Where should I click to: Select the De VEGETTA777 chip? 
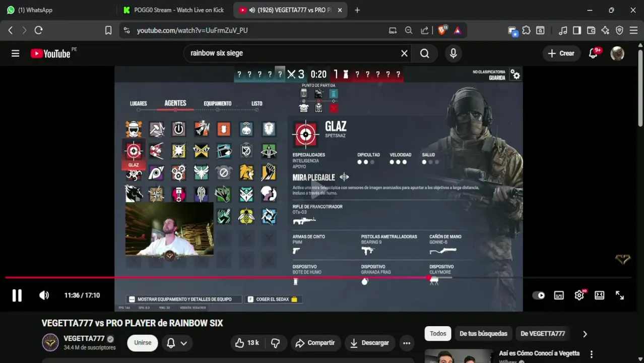(x=542, y=334)
